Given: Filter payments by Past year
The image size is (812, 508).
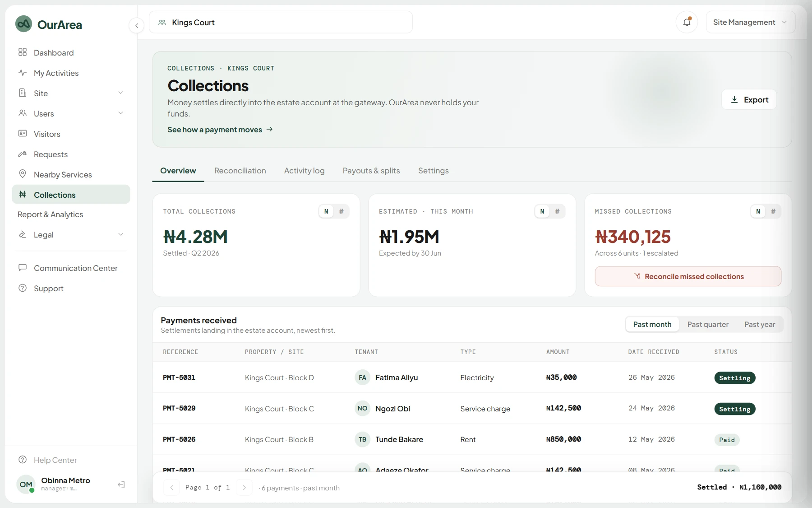Looking at the screenshot, I should [760, 324].
